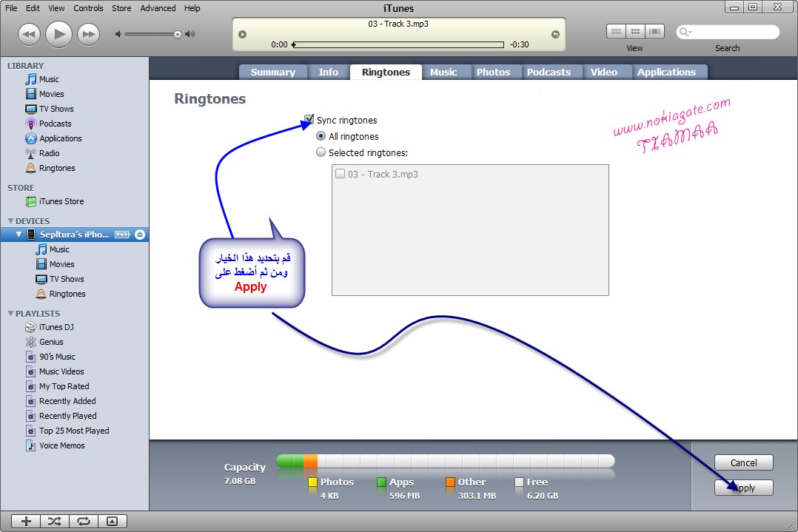
Task: Collapse the PLAYLISTS section
Action: tap(10, 314)
